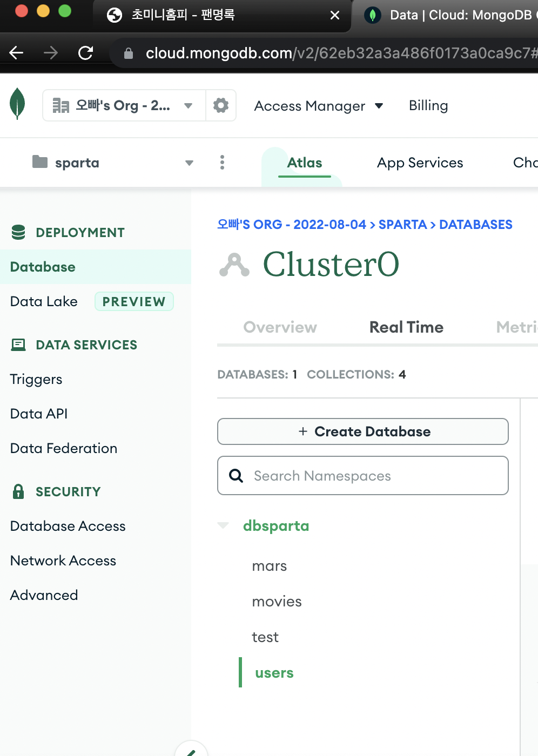The height and width of the screenshot is (756, 538).
Task: Open Data Lake in the sidebar
Action: (x=44, y=301)
